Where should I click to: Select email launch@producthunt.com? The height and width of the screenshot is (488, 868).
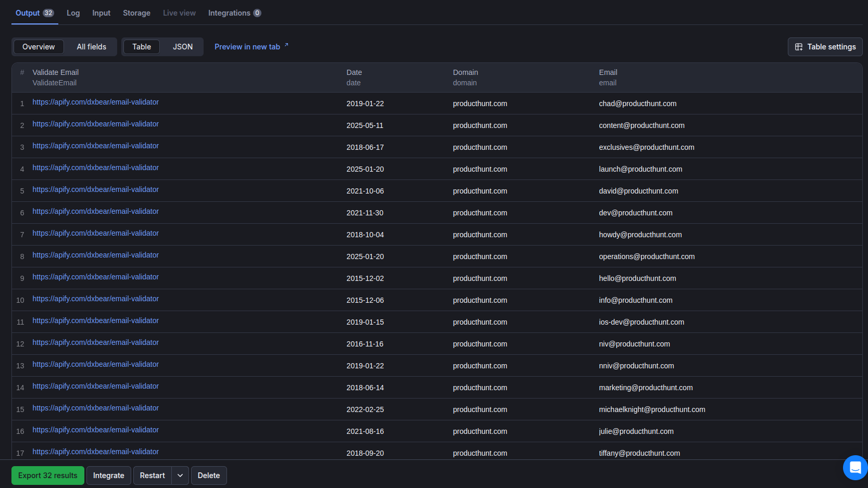[640, 169]
